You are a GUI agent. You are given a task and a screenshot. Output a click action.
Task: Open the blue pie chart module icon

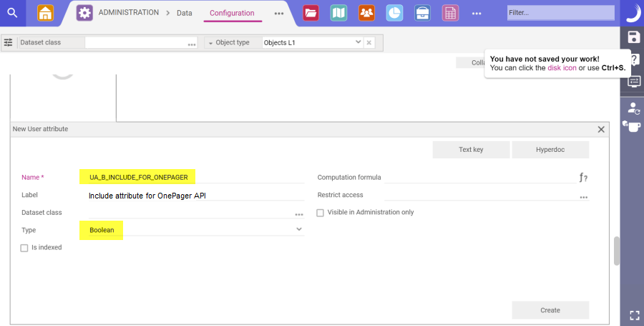tap(394, 13)
